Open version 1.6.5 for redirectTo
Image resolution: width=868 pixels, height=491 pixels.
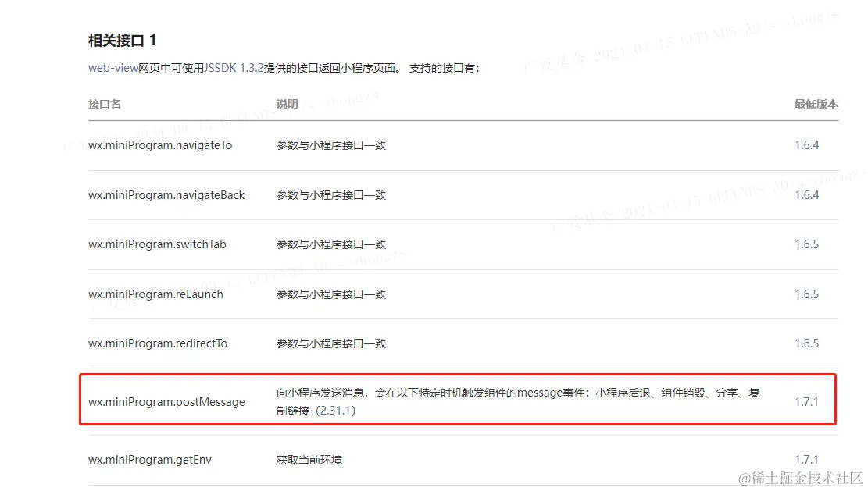(x=806, y=343)
